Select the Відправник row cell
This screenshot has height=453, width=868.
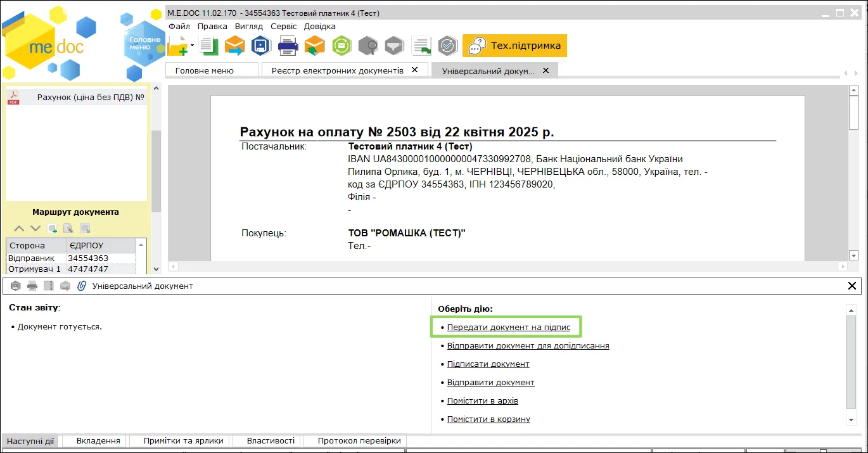pos(36,258)
